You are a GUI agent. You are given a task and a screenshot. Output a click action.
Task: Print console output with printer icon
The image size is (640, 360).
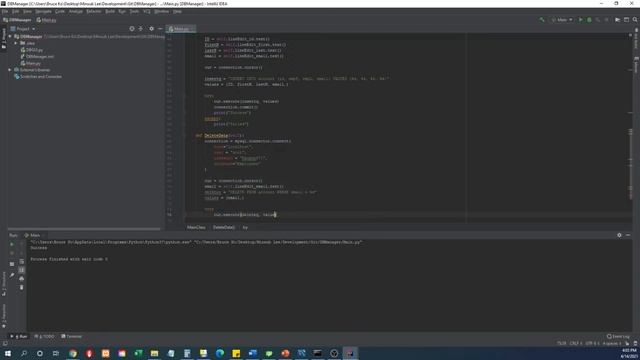22,279
